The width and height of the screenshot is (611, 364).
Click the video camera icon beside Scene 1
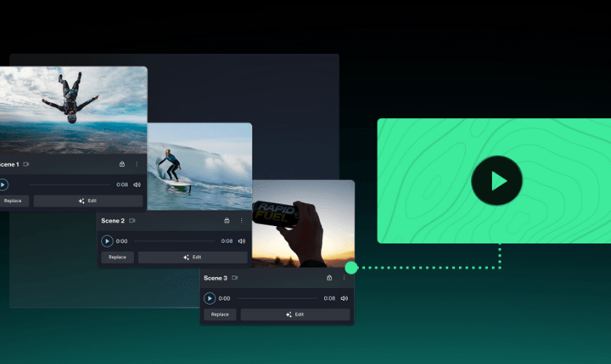[26, 164]
